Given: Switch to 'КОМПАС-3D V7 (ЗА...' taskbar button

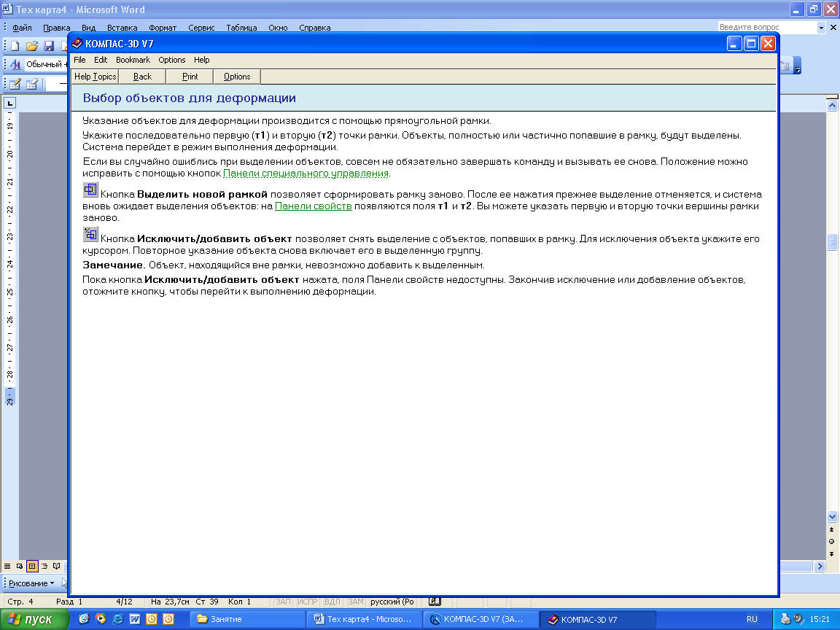Looking at the screenshot, I should coord(480,619).
